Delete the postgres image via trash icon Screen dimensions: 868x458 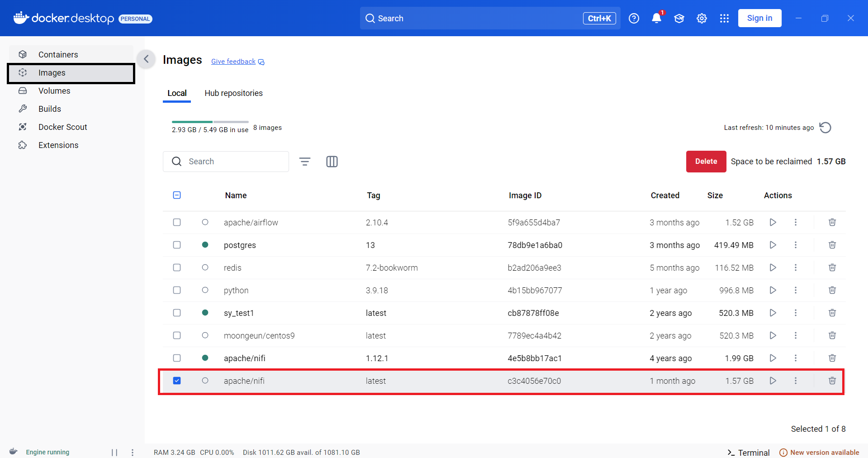click(x=832, y=245)
